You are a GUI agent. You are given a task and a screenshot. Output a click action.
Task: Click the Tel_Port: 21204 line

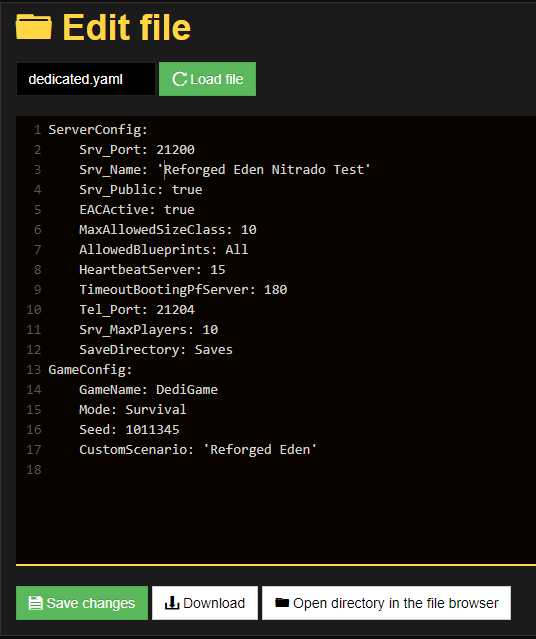[137, 309]
